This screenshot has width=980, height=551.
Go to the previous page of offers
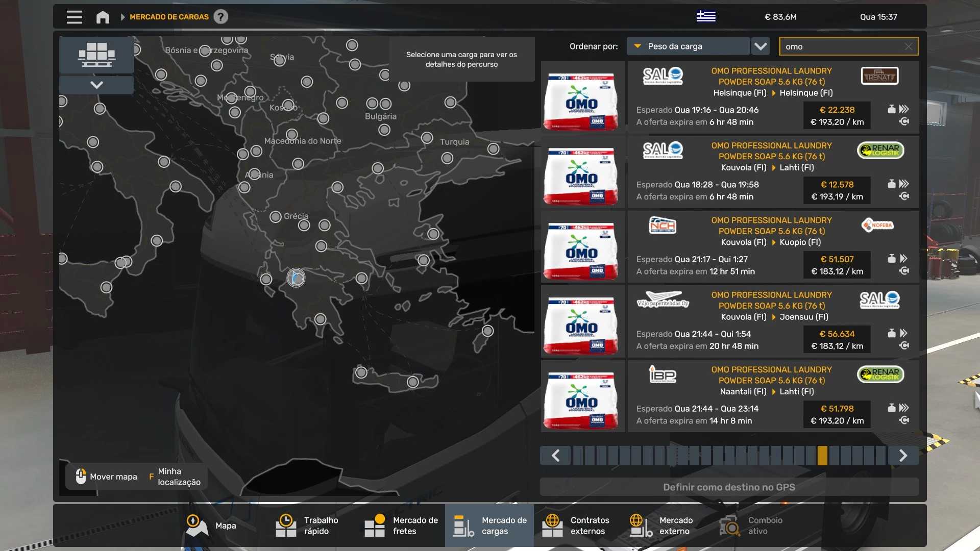pyautogui.click(x=555, y=456)
